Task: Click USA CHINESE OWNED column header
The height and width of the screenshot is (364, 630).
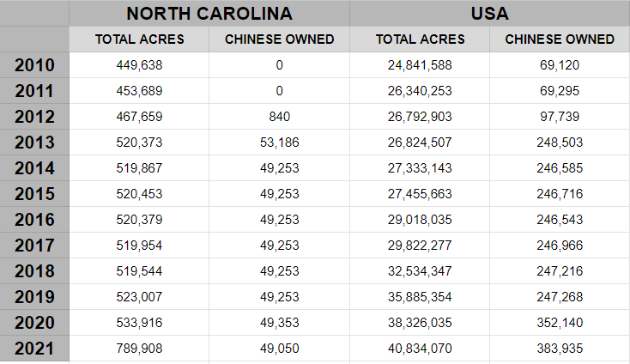Action: [x=560, y=39]
